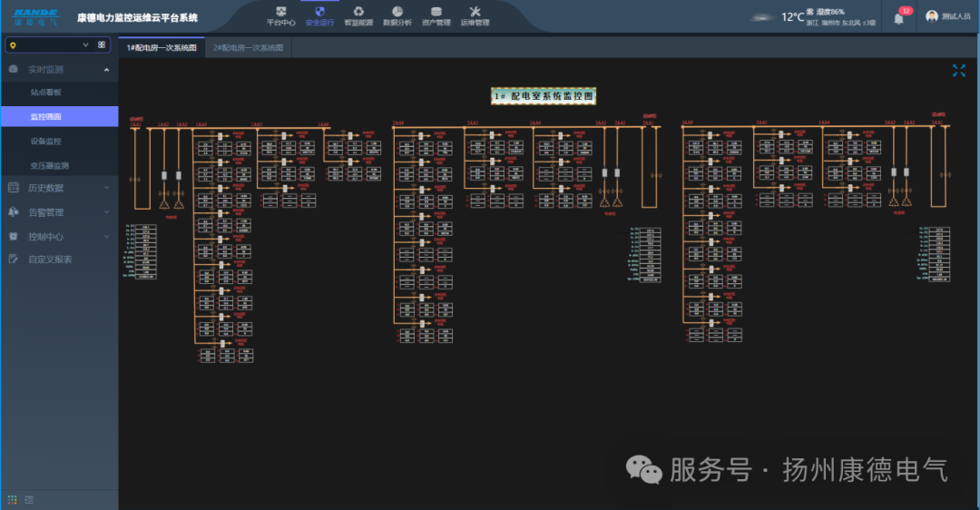Select the 1#配电房一次系统图 tab
Image resolution: width=980 pixels, height=510 pixels.
(161, 47)
